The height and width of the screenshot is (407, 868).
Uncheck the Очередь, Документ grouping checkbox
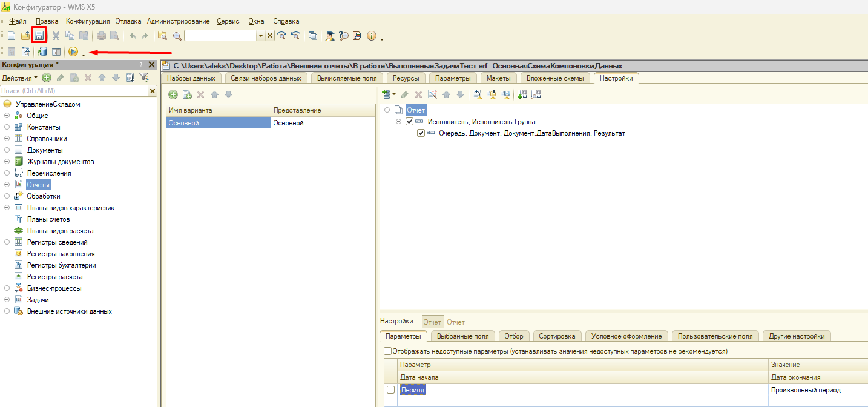click(x=421, y=133)
